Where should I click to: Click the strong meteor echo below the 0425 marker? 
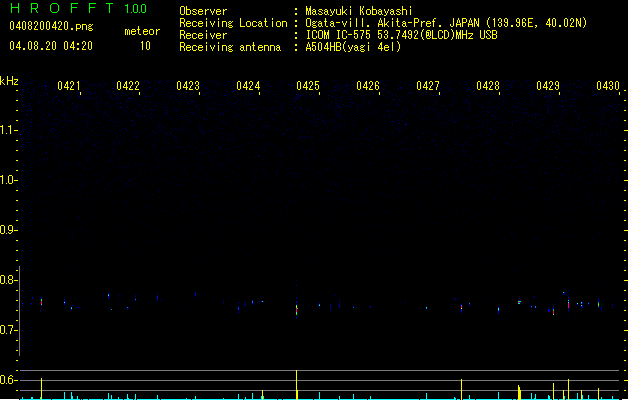(x=296, y=309)
